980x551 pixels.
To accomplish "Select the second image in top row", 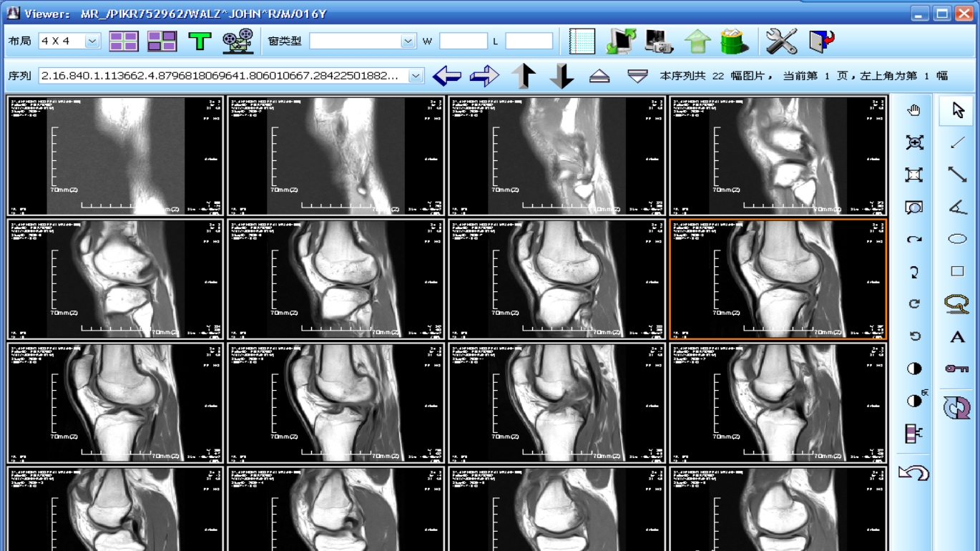I will pyautogui.click(x=336, y=156).
